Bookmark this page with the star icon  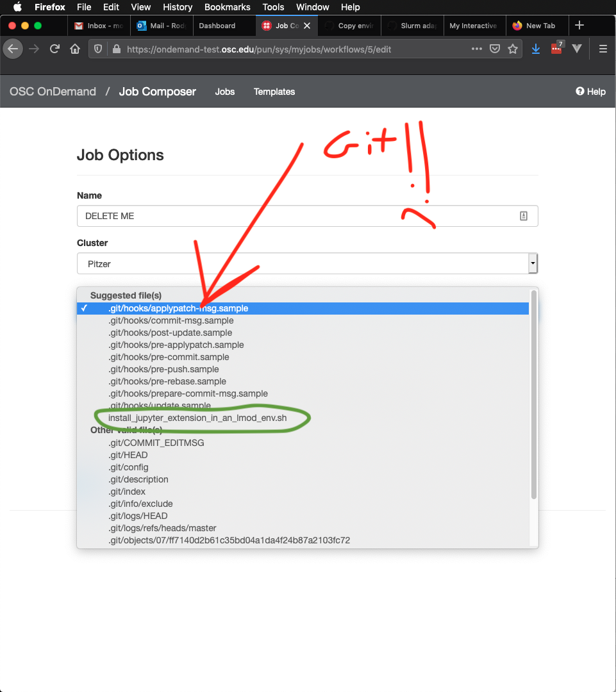click(x=512, y=48)
